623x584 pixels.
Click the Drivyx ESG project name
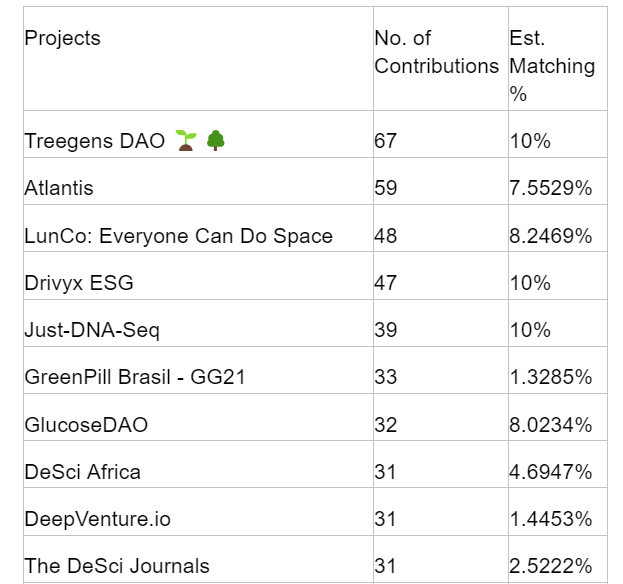coord(79,283)
